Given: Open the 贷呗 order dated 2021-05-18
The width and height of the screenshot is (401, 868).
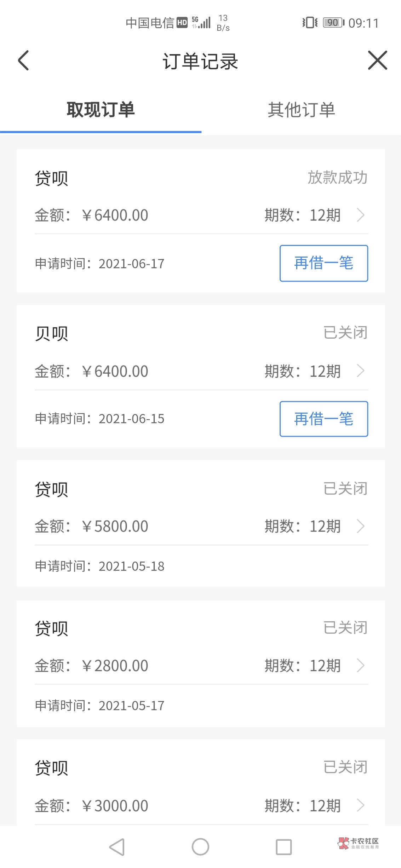Looking at the screenshot, I should [x=201, y=523].
